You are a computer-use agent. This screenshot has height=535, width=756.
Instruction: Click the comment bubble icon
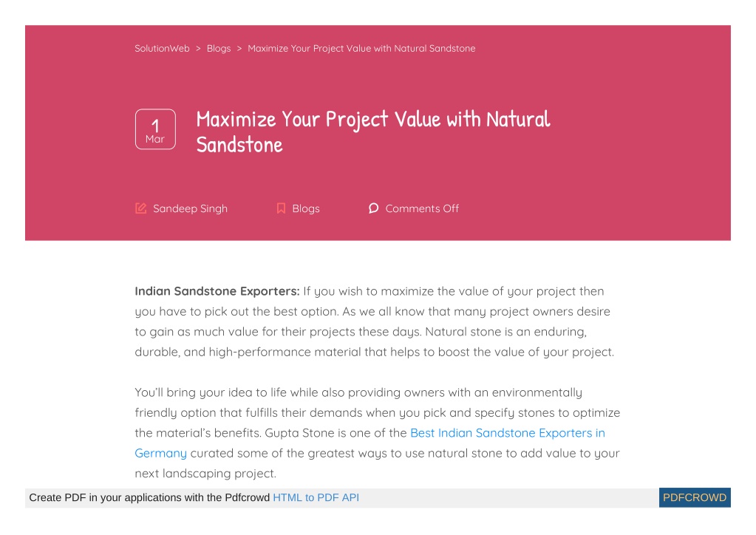[373, 208]
